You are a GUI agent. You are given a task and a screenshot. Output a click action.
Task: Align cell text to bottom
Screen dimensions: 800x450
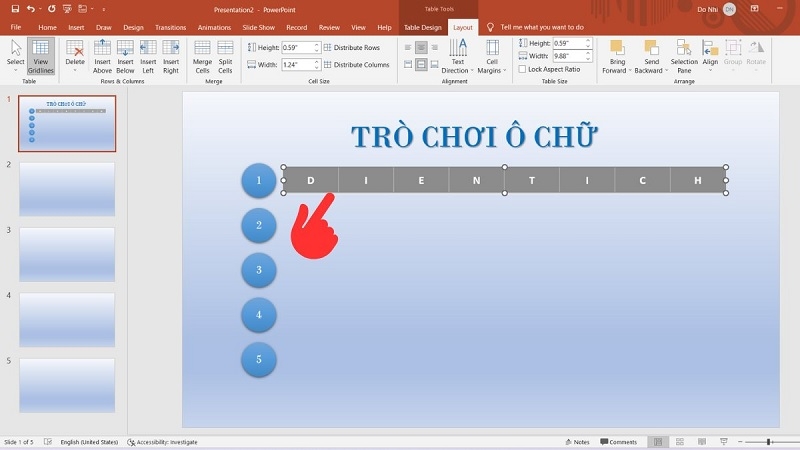(434, 64)
